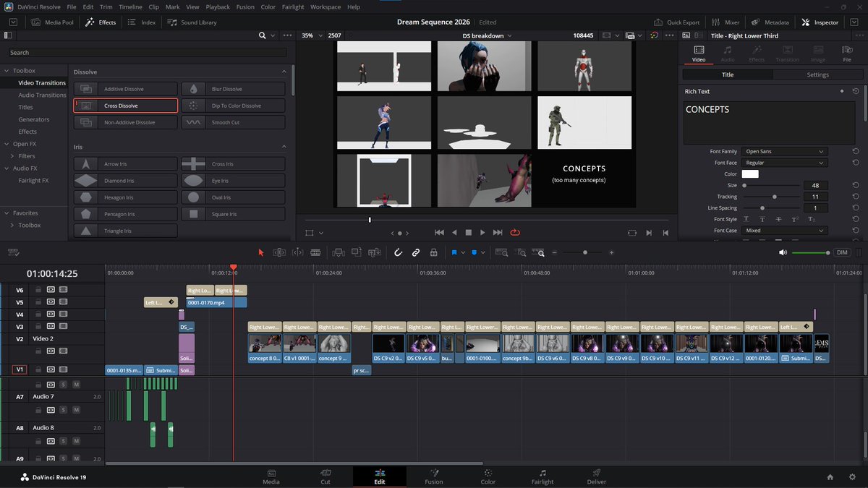Click search magnifier in Effects panel
Image resolution: width=868 pixels, height=488 pixels.
(x=262, y=35)
